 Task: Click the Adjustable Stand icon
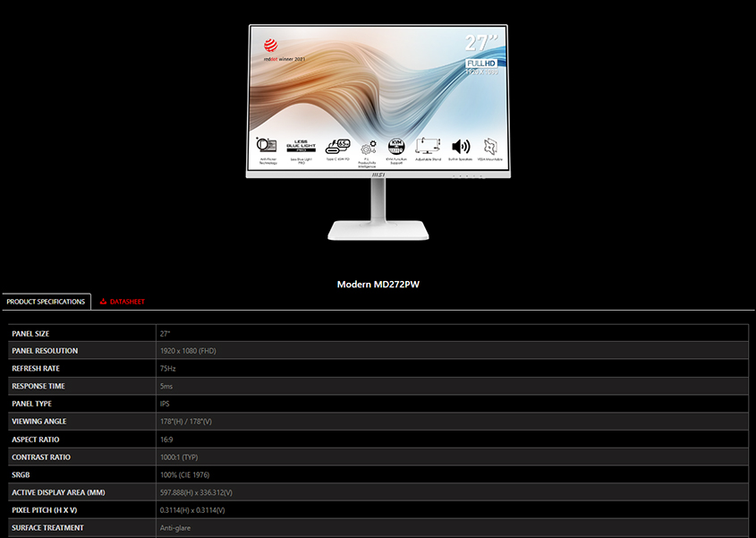point(428,146)
